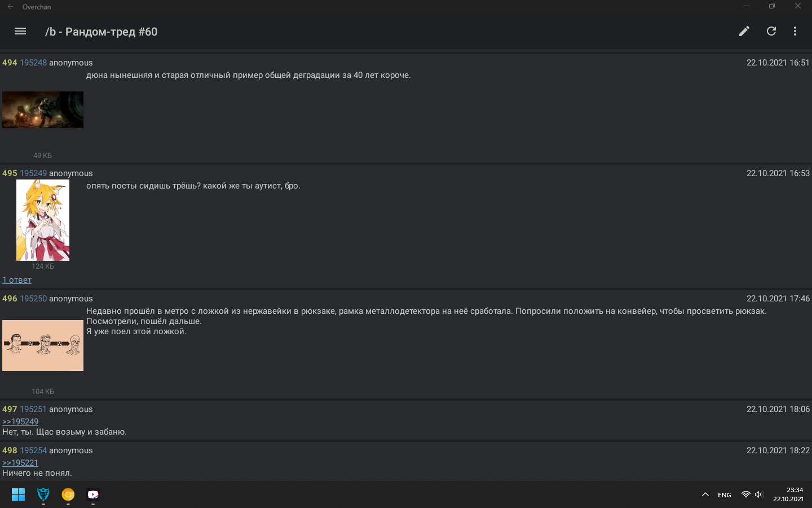Screen dimensions: 812x508
Task: Open the Windows Start menu
Action: tap(19, 495)
